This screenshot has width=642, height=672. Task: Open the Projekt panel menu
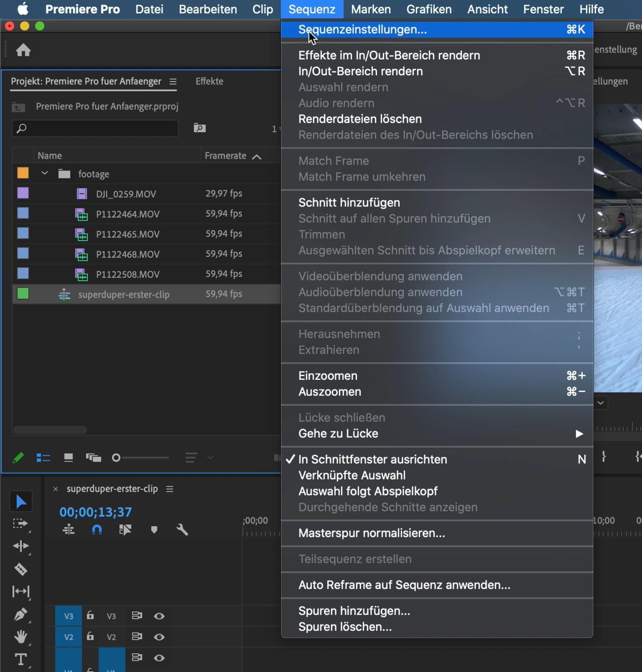173,82
